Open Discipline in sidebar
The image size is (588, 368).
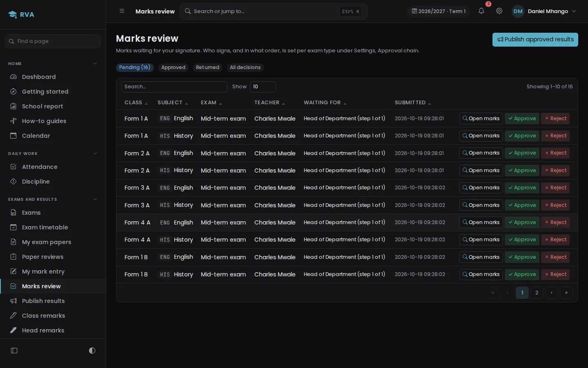(53, 182)
